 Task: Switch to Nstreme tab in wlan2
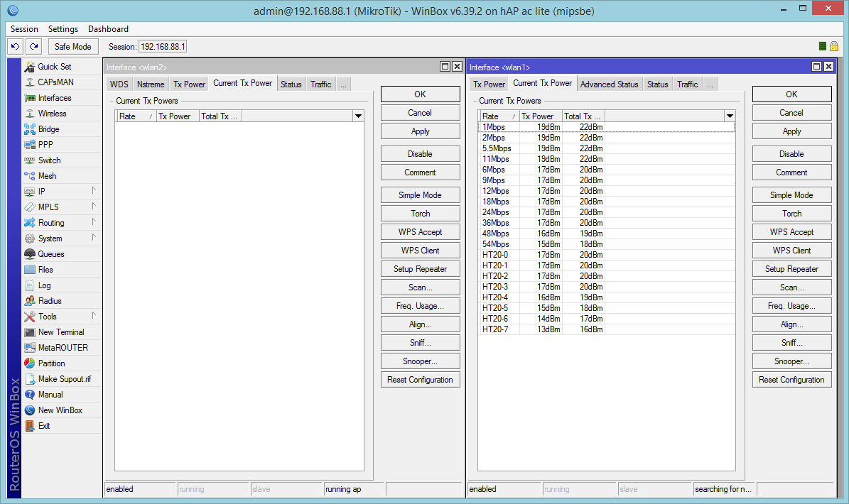(151, 84)
